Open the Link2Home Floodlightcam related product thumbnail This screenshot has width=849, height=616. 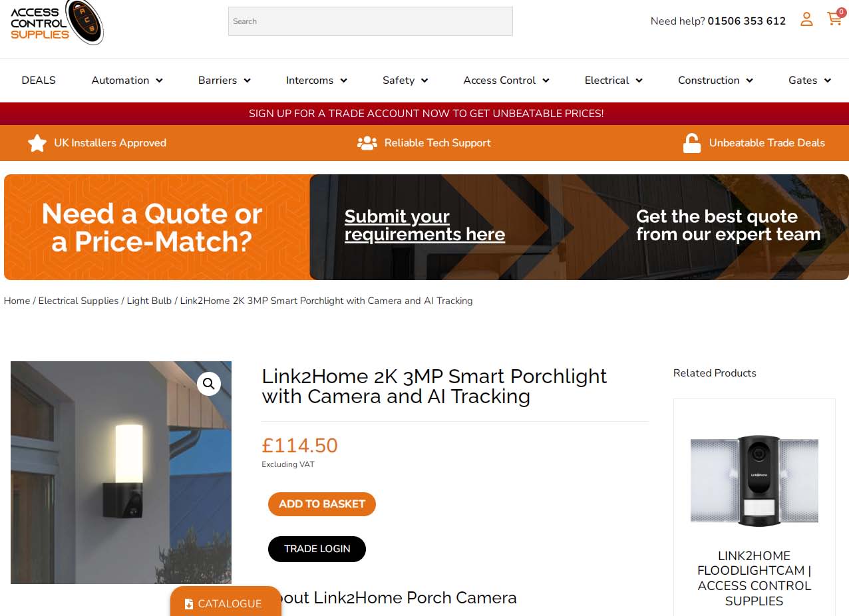(x=755, y=479)
